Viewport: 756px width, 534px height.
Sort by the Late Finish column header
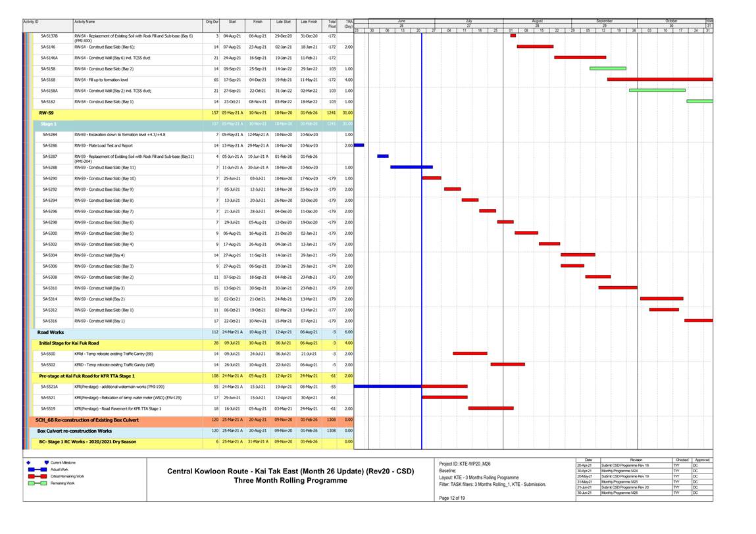coord(308,22)
